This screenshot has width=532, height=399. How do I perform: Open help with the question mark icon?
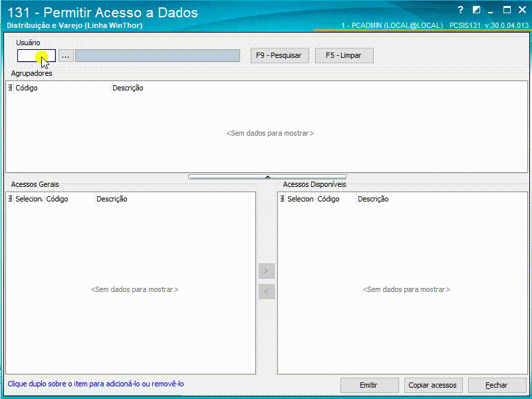[460, 10]
